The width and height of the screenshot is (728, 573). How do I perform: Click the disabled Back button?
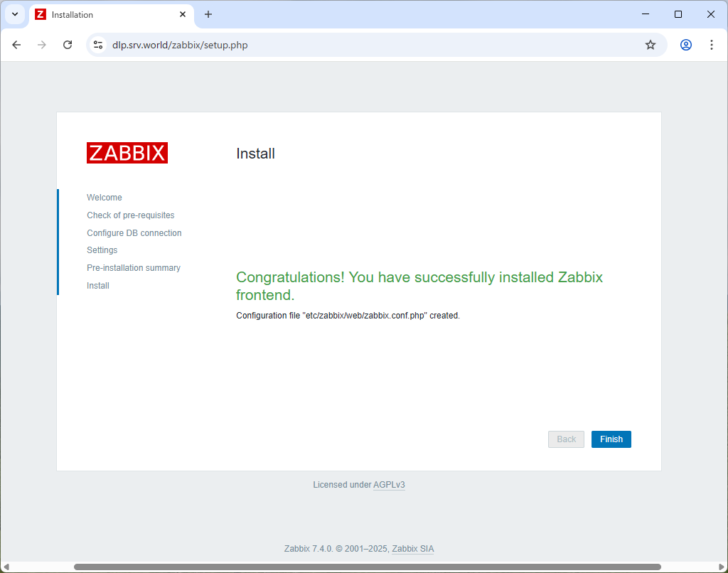click(566, 439)
